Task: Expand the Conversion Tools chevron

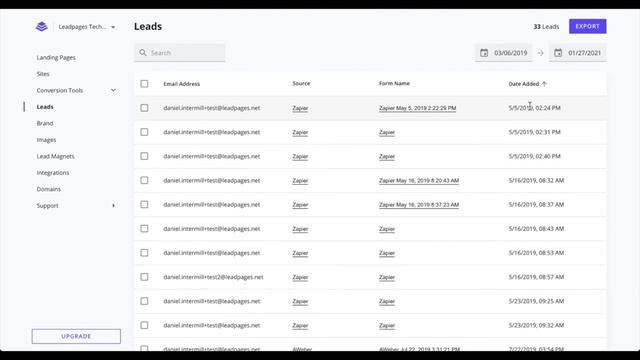Action: [113, 90]
